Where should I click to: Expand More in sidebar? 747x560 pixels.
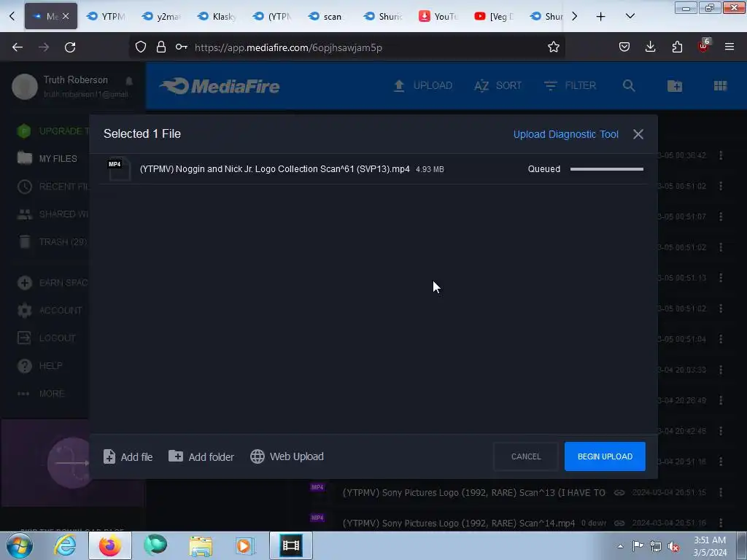click(41, 394)
